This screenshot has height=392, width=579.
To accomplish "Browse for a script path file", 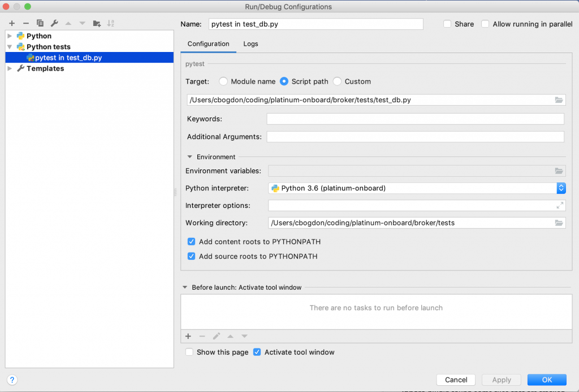I will 559,100.
